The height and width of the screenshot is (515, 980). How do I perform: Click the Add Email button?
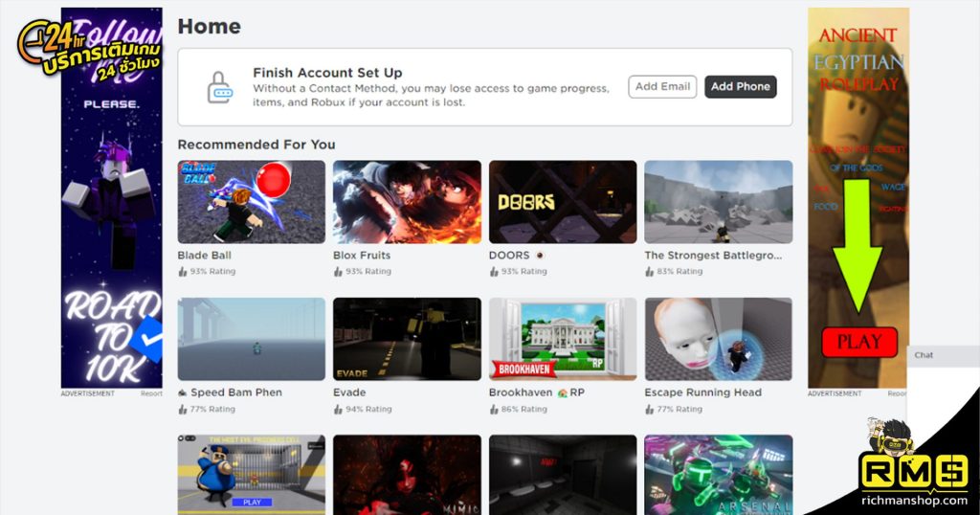tap(662, 86)
